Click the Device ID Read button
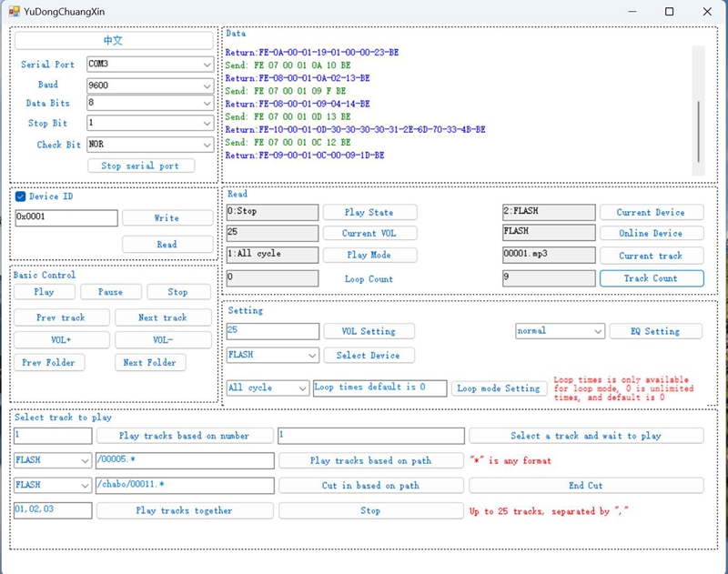 [x=167, y=244]
